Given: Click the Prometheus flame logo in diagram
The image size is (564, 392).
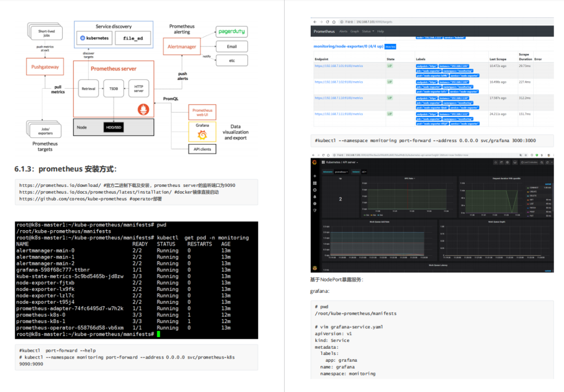Looking at the screenshot, I should (144, 109).
